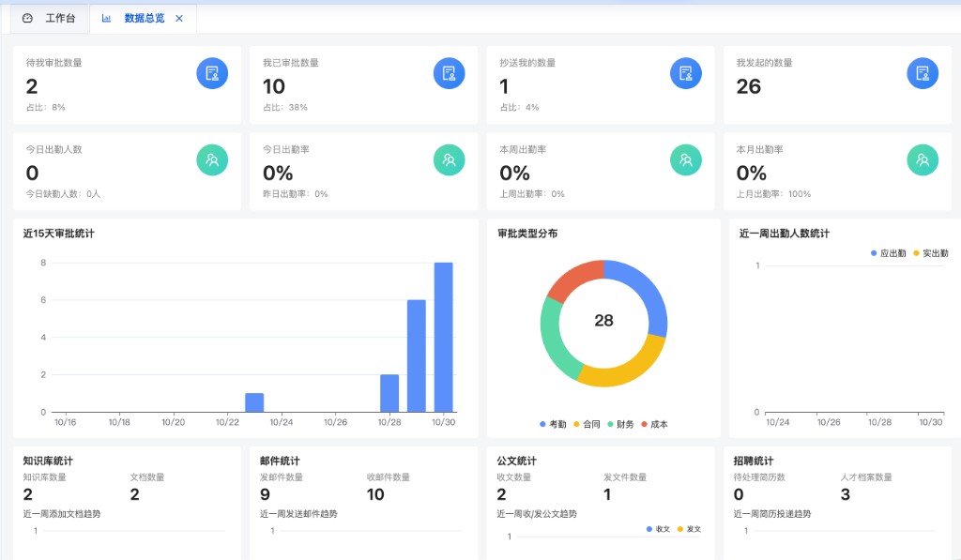Click the 工作台 dashboard gauge icon
The width and height of the screenshot is (961, 560).
coord(27,19)
